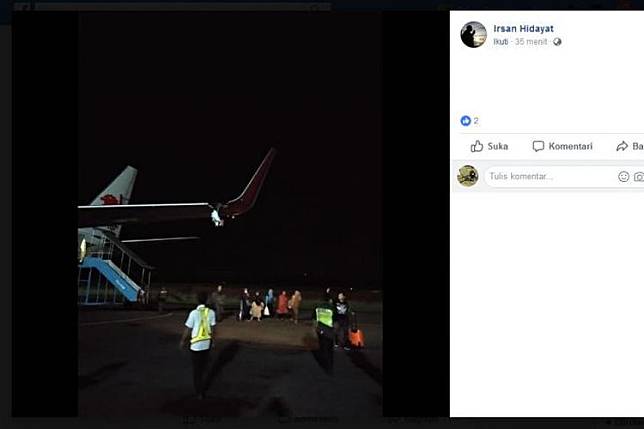Viewport: 644px width, 429px height.
Task: Click the blue like reaction icon
Action: coord(465,121)
